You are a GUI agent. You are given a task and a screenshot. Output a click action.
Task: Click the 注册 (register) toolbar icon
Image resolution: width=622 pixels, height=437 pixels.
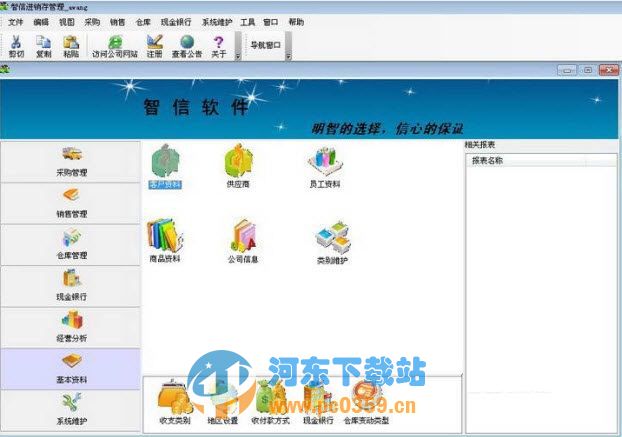pos(154,46)
